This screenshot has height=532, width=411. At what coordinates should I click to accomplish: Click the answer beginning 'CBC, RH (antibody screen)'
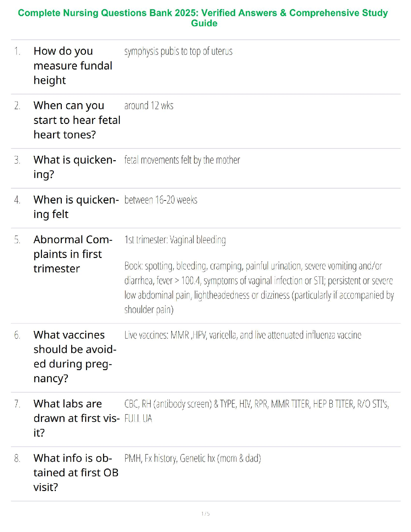(x=257, y=411)
